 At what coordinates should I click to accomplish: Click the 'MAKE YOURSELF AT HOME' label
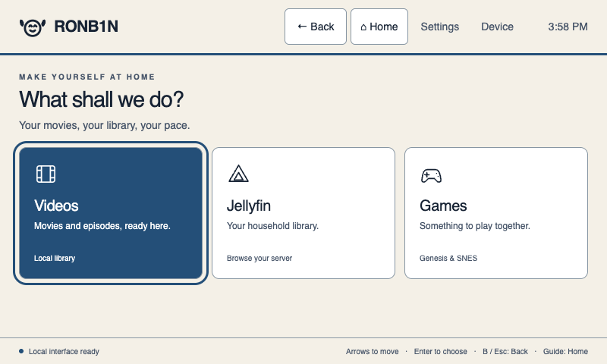(x=87, y=77)
